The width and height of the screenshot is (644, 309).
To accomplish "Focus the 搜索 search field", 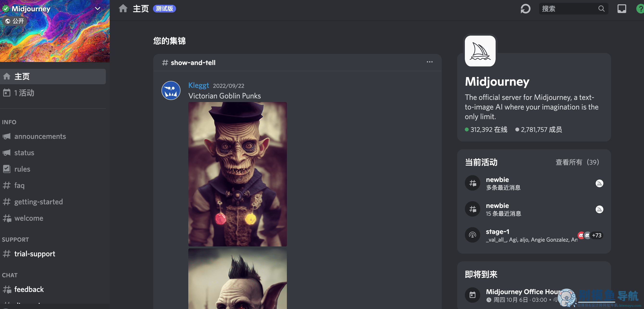I will (x=574, y=9).
